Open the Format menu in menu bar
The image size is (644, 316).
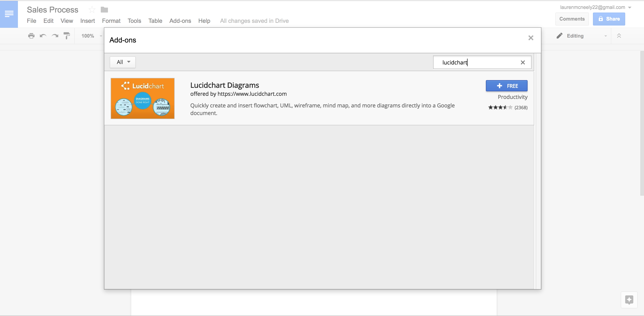coord(110,20)
